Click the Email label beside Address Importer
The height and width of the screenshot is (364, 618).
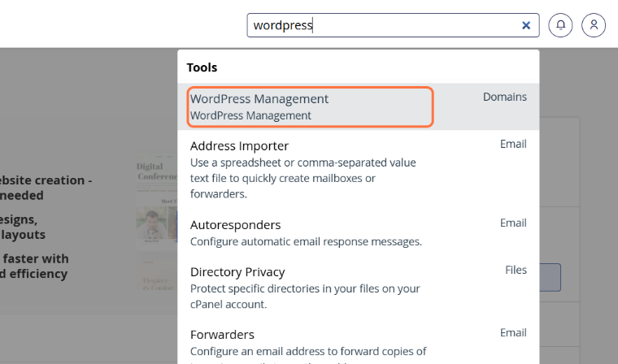tap(513, 144)
